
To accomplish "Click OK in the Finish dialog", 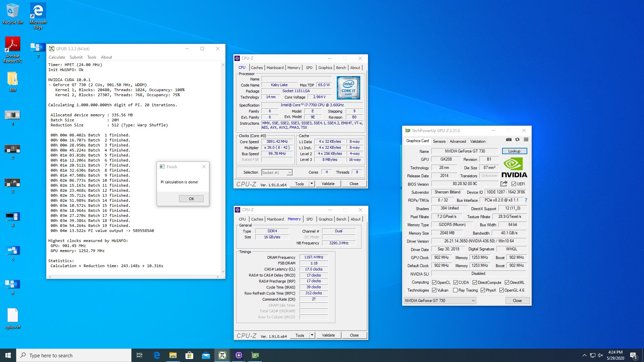I will click(x=191, y=199).
